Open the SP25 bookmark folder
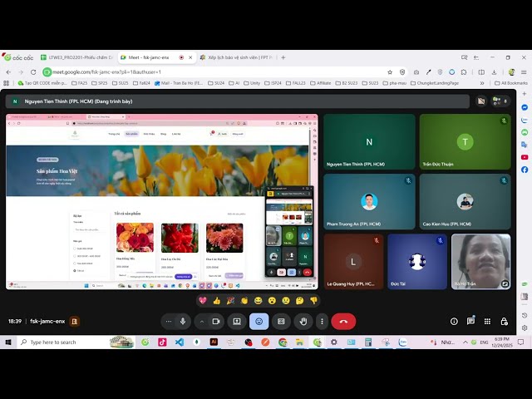The width and height of the screenshot is (532, 399). (100, 83)
